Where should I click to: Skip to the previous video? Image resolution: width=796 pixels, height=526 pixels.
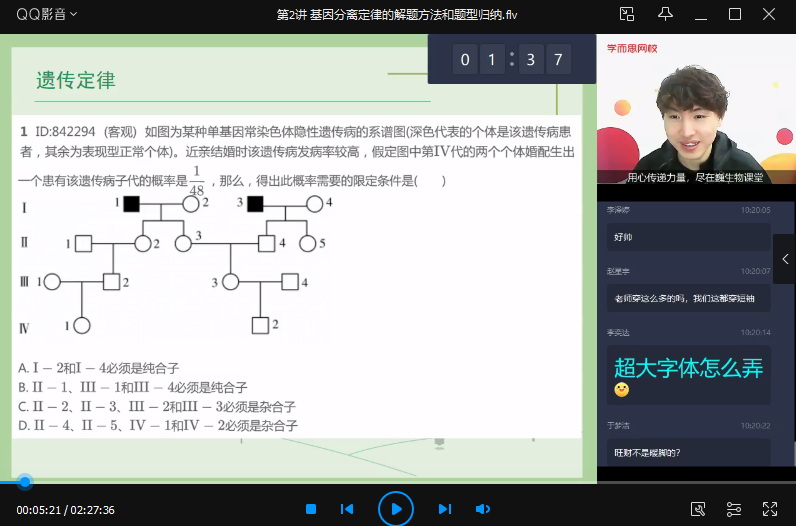347,509
